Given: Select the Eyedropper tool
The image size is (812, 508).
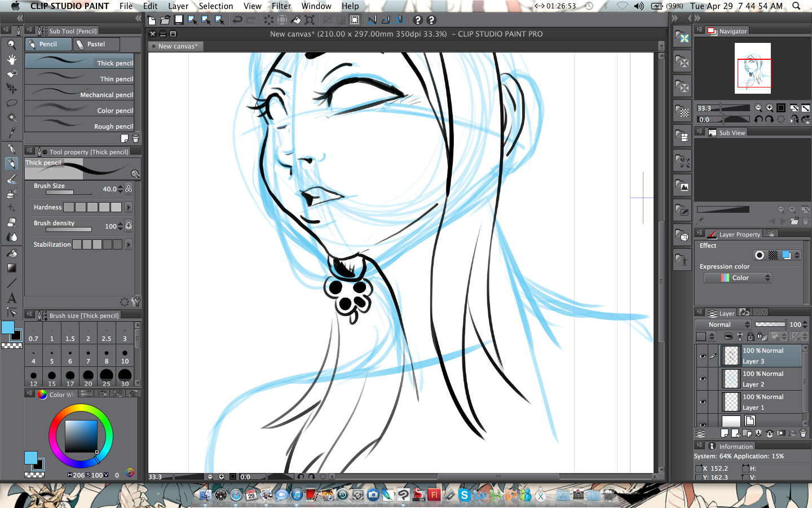Looking at the screenshot, I should click(x=11, y=133).
